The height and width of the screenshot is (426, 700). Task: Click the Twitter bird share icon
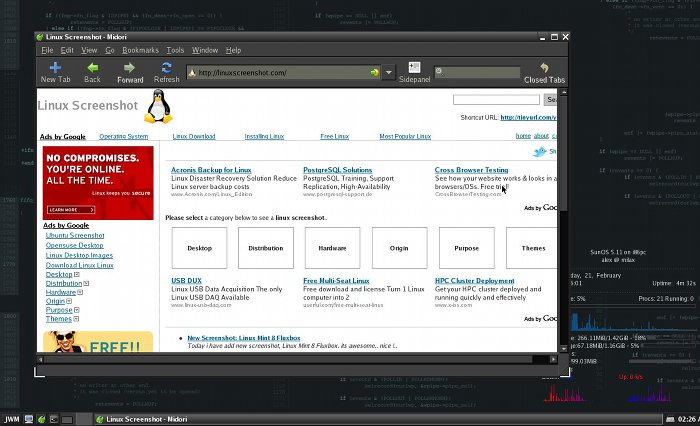pos(539,152)
